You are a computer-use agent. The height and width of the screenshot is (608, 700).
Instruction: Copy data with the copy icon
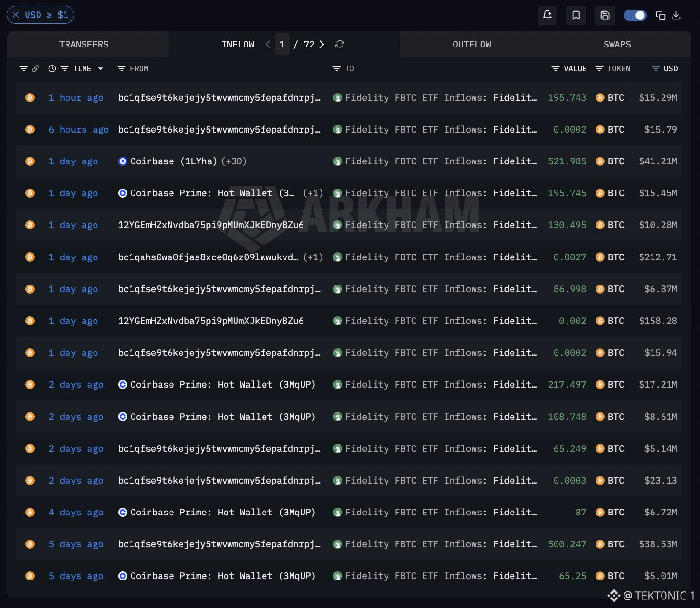pyautogui.click(x=661, y=16)
